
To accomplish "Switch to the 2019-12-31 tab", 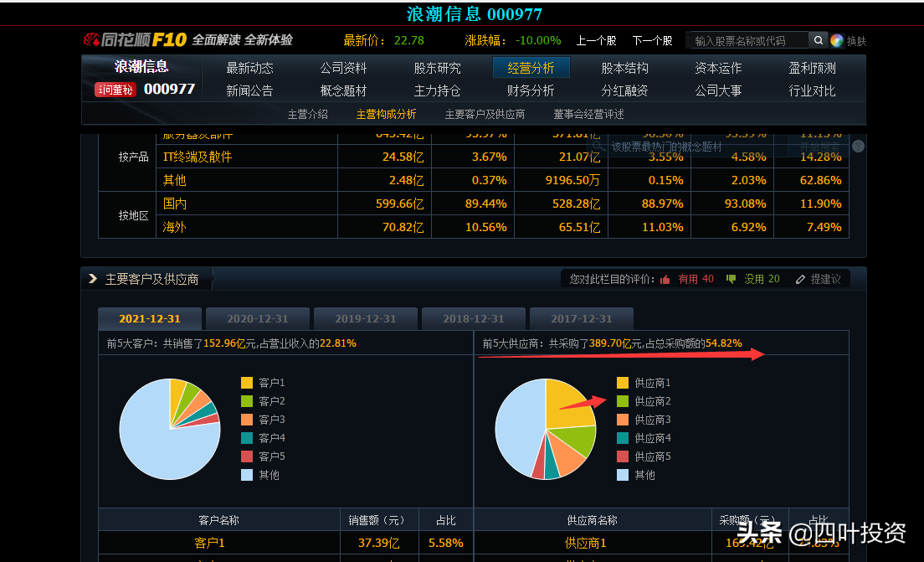I will [x=366, y=318].
